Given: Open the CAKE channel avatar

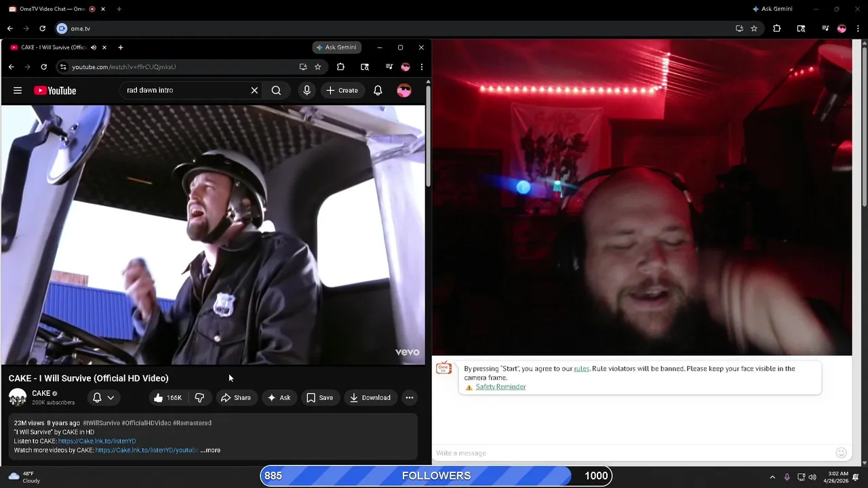Looking at the screenshot, I should 18,398.
